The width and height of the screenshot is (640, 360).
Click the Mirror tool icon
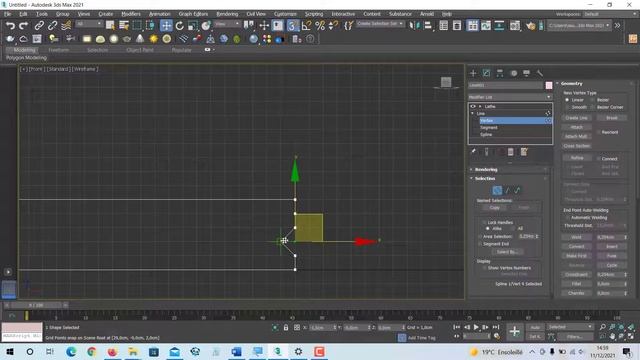[x=414, y=26]
